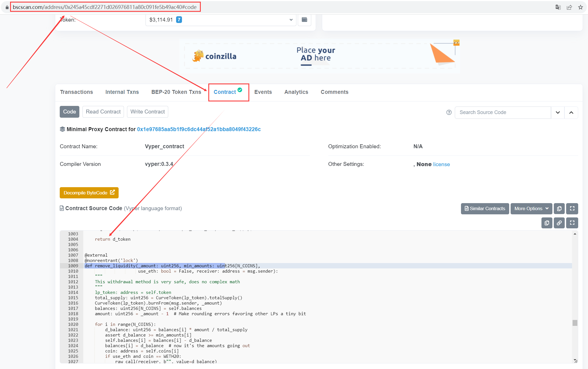Click the code editor vertical scrollbar thumb
The image size is (588, 369).
(575, 323)
